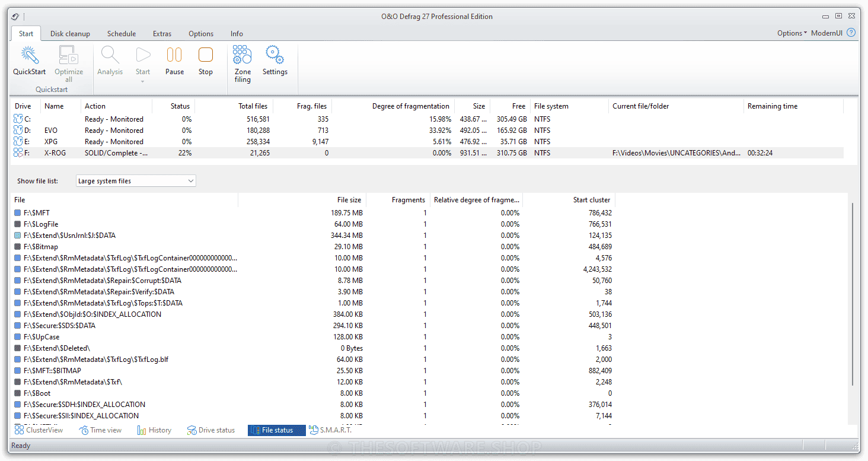
Task: Select drive D: EVO icon
Action: 18,131
